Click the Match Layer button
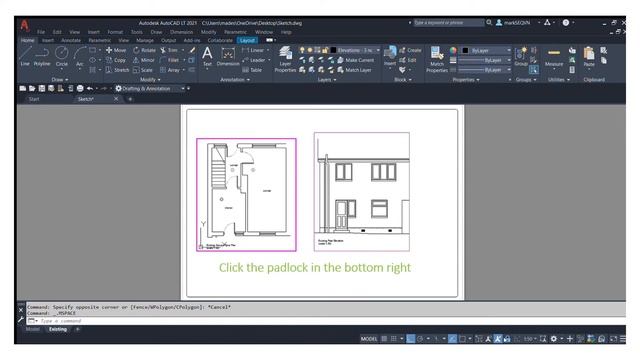This screenshot has width=640, height=360. pos(354,70)
